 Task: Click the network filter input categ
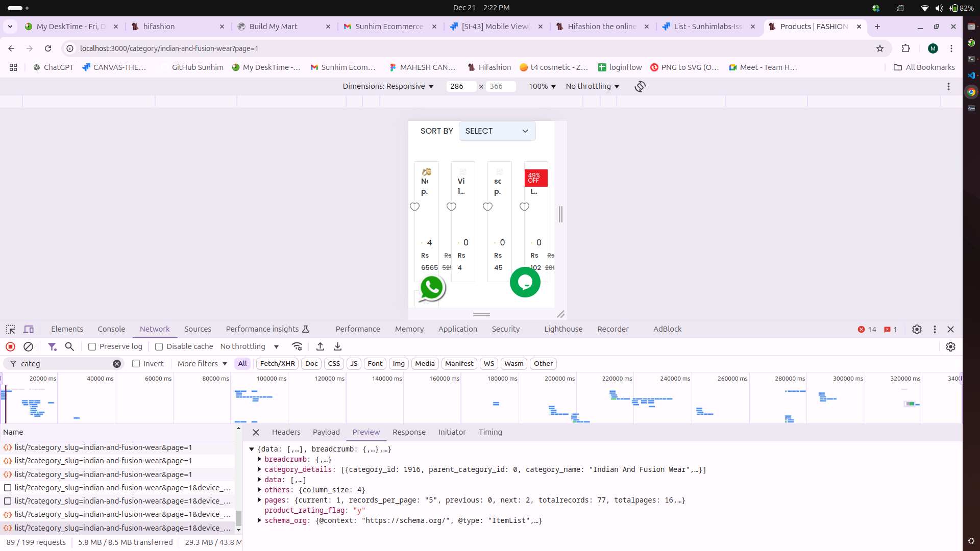click(65, 364)
